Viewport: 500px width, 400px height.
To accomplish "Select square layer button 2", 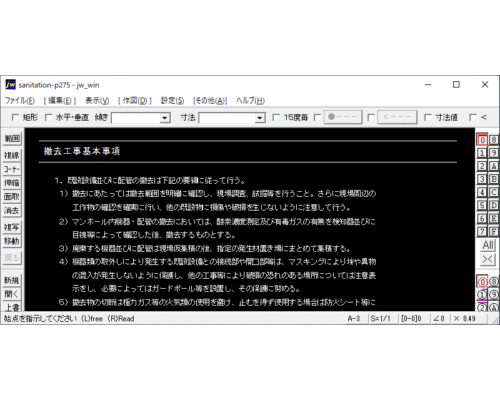I will click(482, 166).
